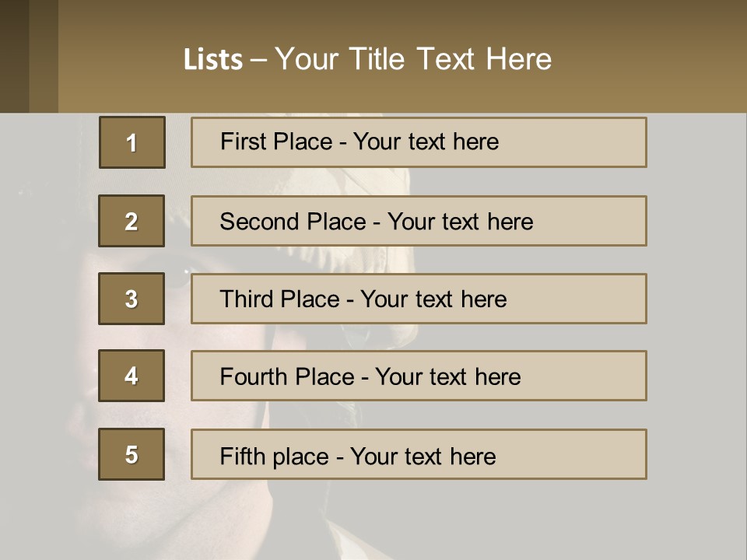Click the 'First Place - Your text here' box

pos(419,142)
